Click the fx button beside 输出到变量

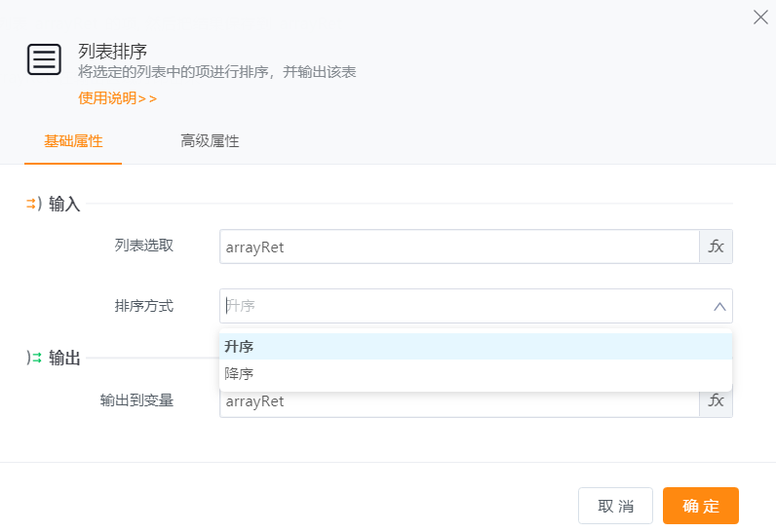[716, 400]
